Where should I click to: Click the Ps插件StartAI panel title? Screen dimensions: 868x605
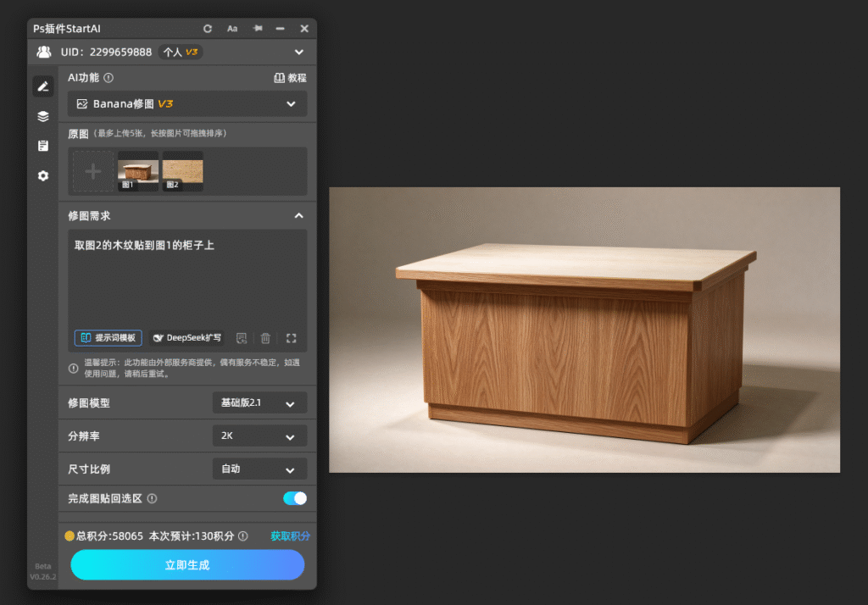pos(67,29)
